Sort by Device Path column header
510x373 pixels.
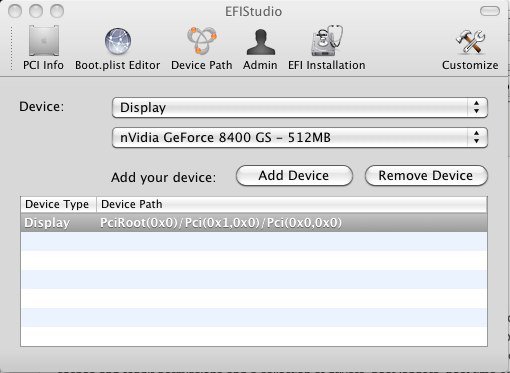[292, 204]
